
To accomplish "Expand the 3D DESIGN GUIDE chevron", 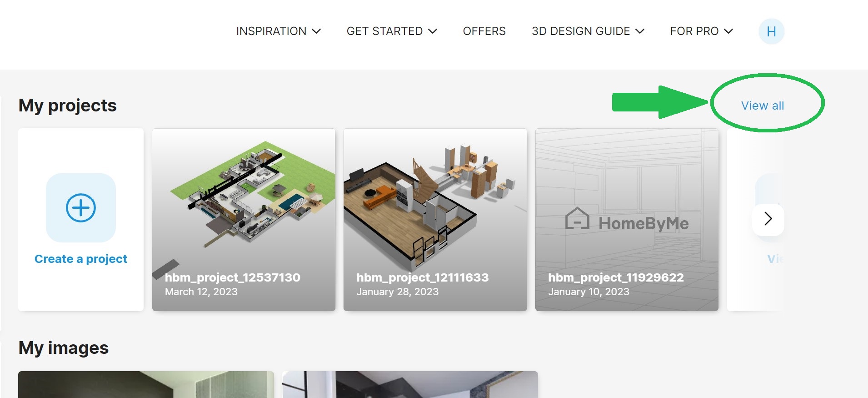I will pyautogui.click(x=640, y=31).
